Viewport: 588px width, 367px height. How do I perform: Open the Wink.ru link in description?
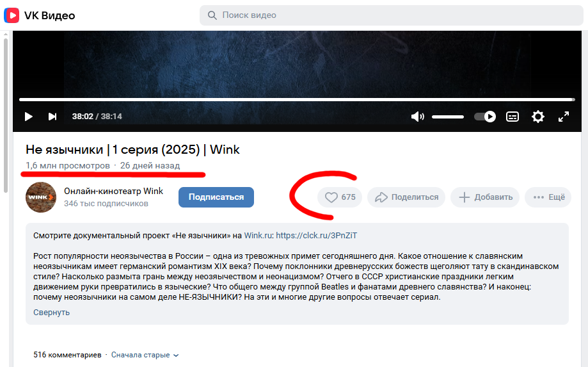(258, 236)
